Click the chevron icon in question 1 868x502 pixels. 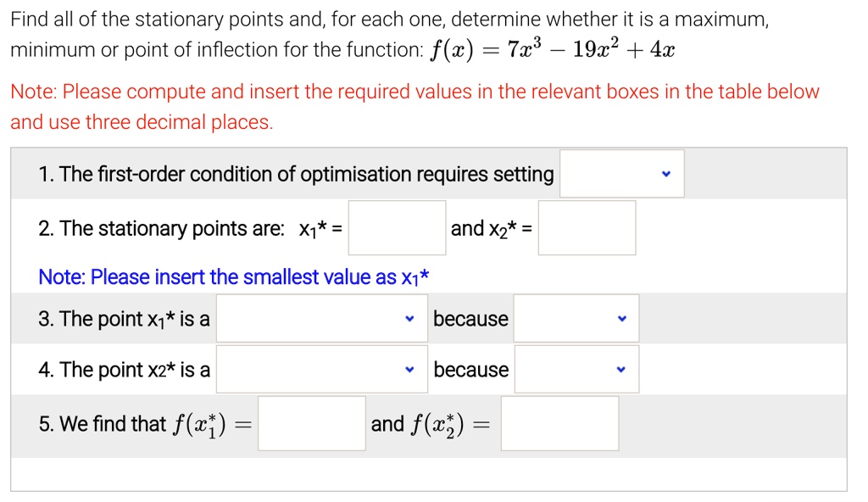(665, 173)
